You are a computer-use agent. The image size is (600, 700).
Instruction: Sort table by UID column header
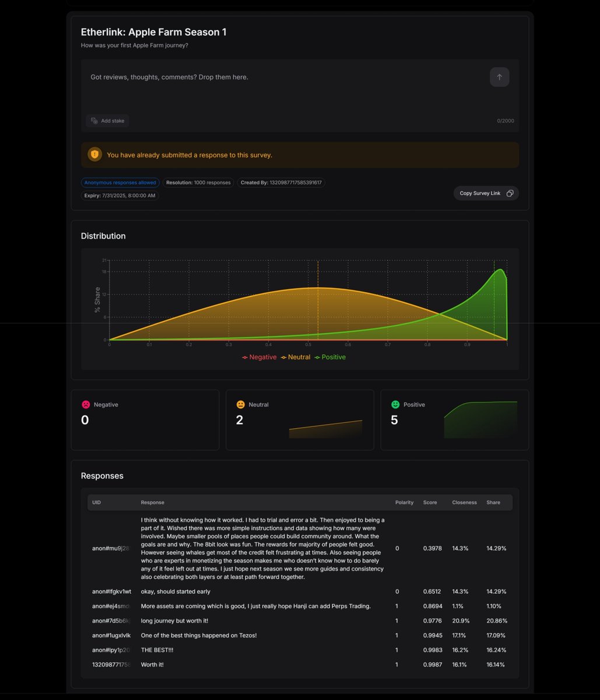point(96,502)
